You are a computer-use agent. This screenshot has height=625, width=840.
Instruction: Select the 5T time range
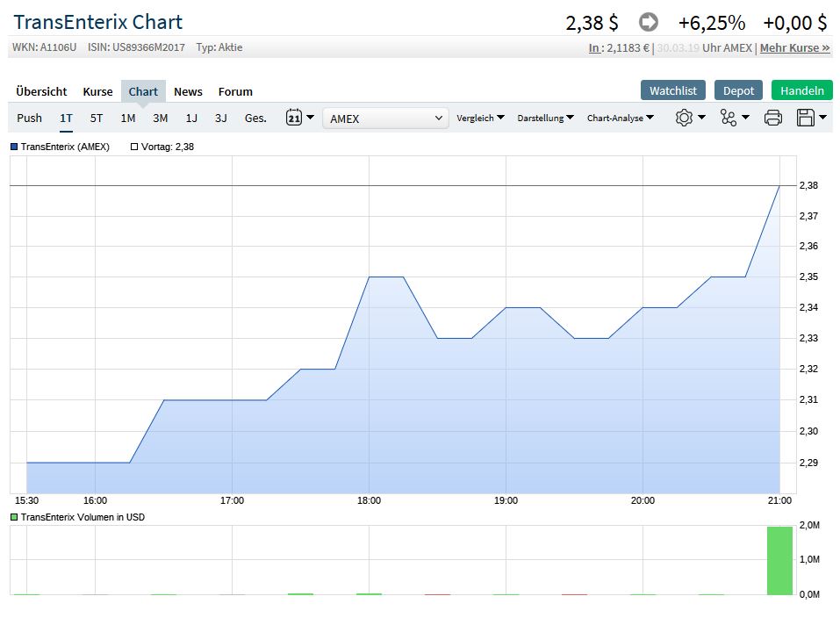point(97,118)
